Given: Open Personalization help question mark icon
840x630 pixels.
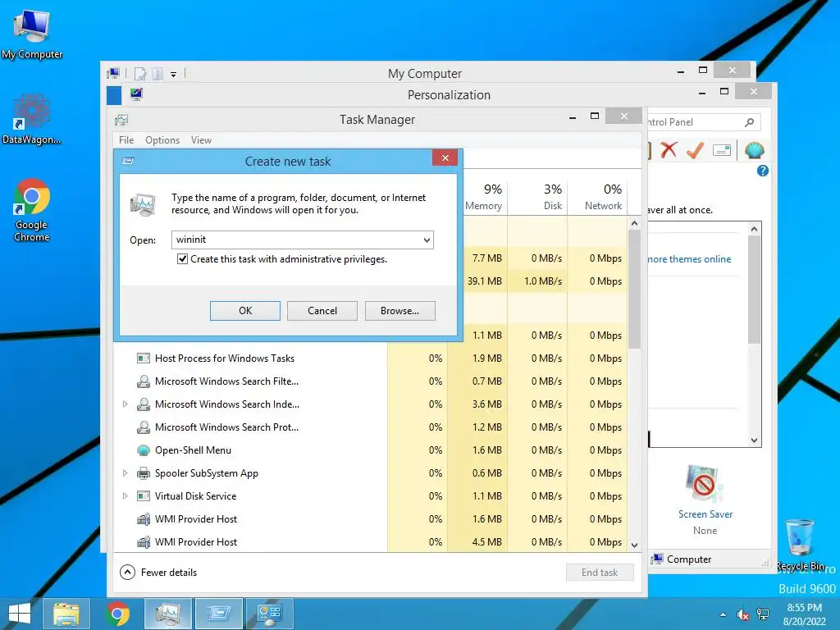Looking at the screenshot, I should 762,171.
